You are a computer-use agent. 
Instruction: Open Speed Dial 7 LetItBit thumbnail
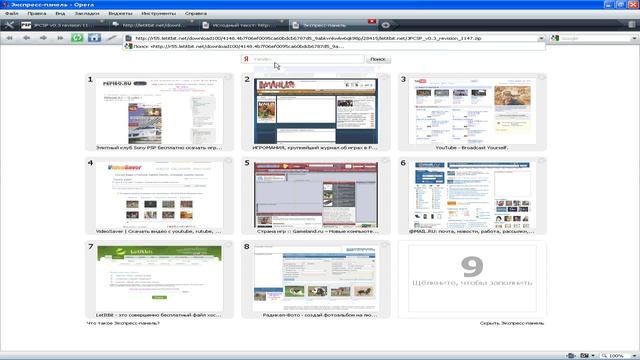tap(159, 278)
